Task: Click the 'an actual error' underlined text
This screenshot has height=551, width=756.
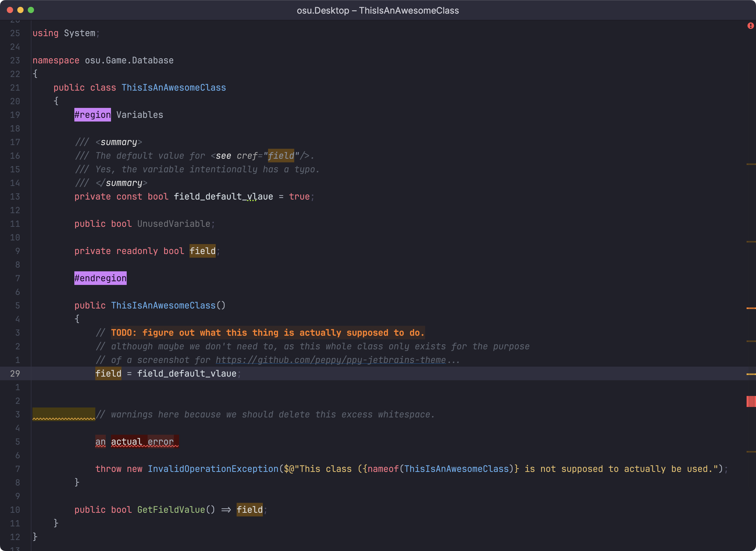Action: click(x=137, y=442)
